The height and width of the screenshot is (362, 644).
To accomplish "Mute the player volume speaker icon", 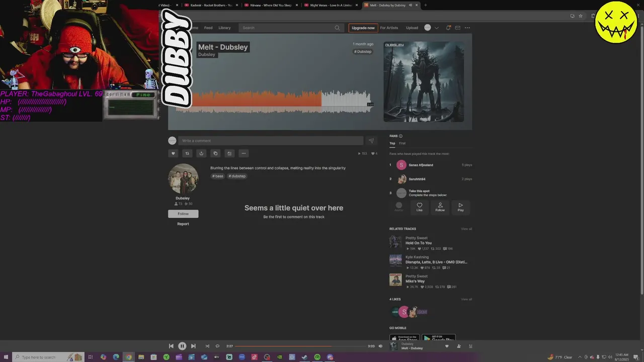I will pos(380,346).
